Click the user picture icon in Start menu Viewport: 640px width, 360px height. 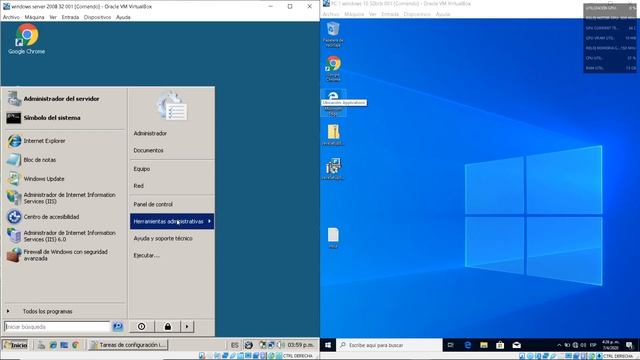(172, 107)
